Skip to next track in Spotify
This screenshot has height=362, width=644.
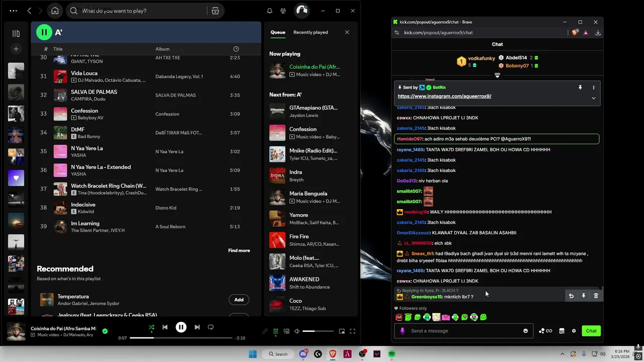coord(197,327)
